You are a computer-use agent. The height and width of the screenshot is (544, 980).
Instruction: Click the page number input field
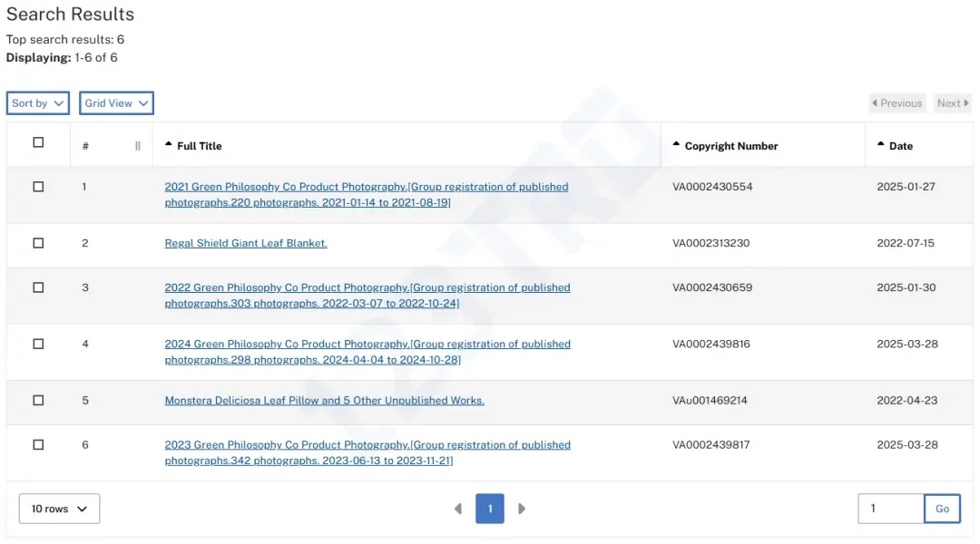[890, 509]
